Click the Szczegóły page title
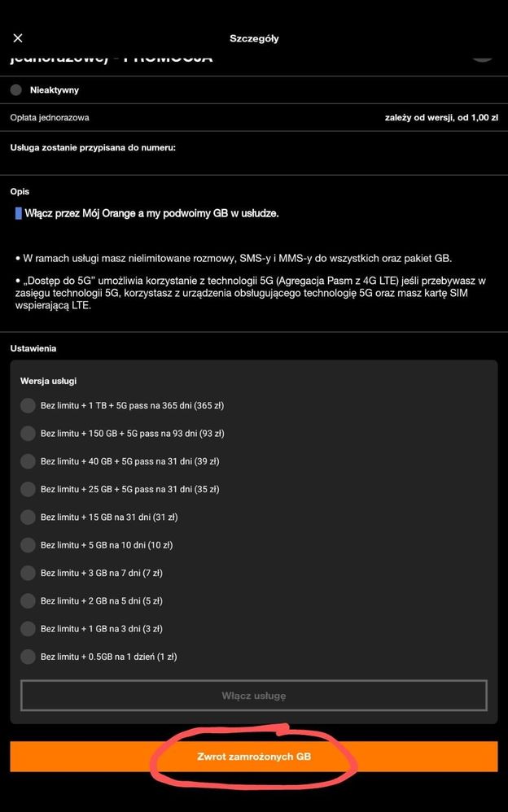The image size is (508, 812). point(254,38)
